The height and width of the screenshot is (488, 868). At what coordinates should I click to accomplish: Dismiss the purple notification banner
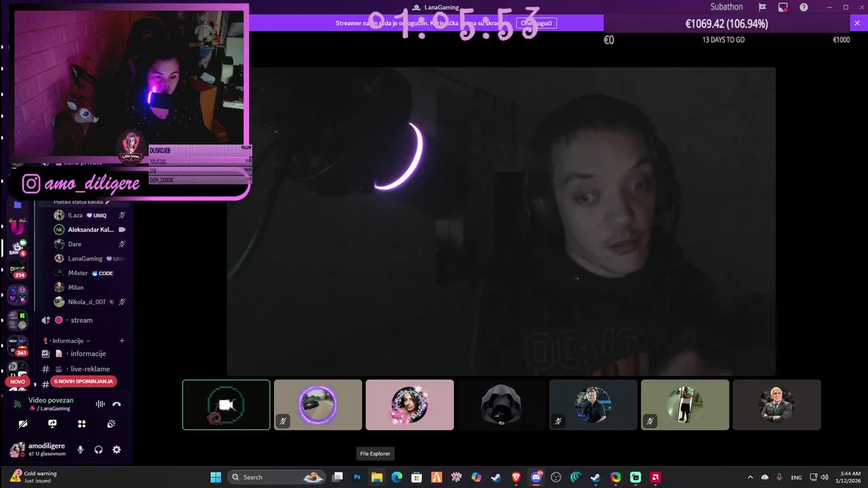point(856,23)
